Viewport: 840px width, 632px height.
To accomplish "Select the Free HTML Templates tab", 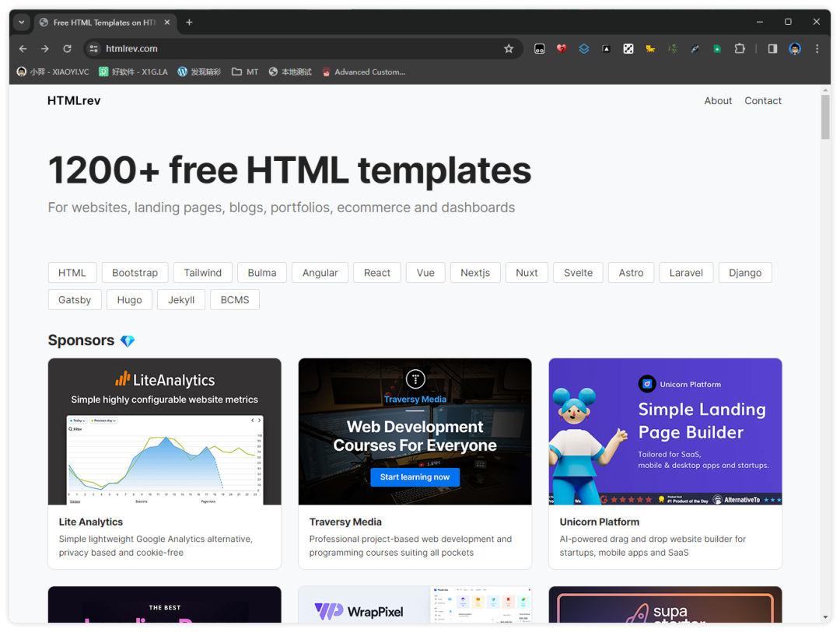I will 104,22.
